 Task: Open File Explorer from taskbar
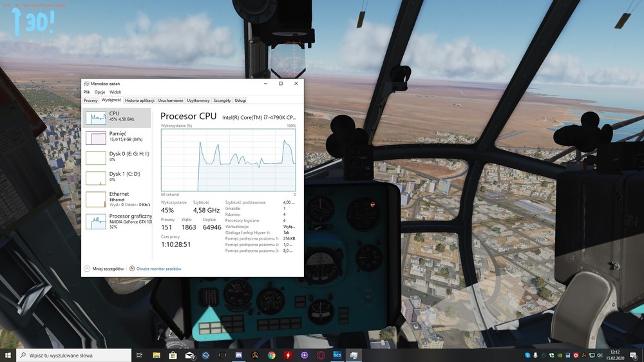[x=156, y=355]
